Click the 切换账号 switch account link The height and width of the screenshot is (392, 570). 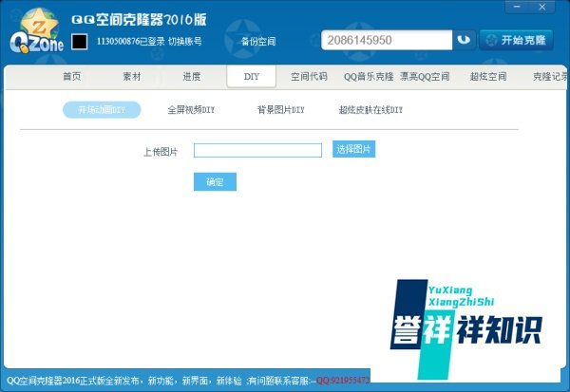coord(185,42)
